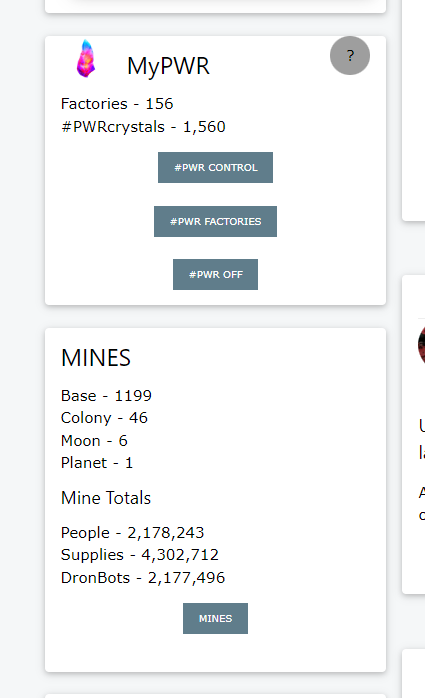Click the MINES section heading

point(96,357)
